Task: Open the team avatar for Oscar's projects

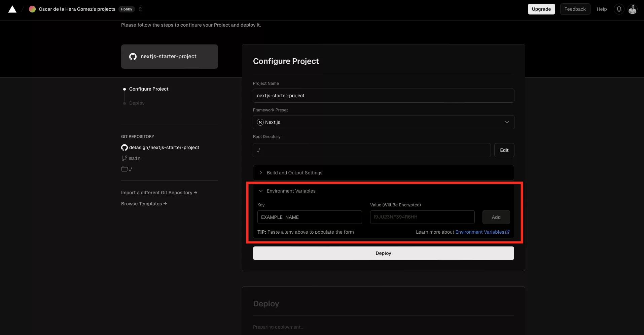Action: point(32,9)
